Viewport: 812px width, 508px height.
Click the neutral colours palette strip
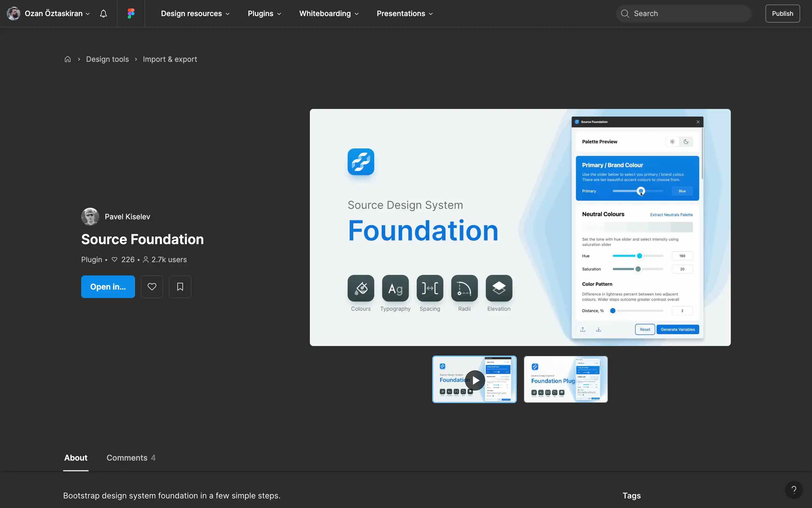click(637, 227)
